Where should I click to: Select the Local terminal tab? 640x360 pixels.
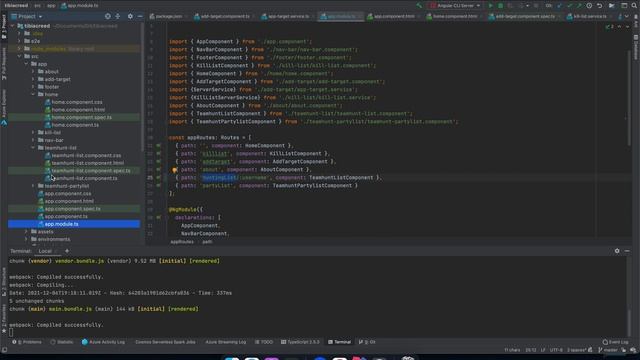[45, 251]
